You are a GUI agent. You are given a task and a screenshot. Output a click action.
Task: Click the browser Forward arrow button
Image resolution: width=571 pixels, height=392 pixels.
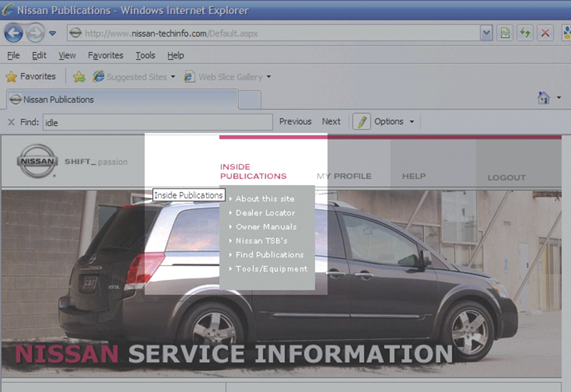pos(35,34)
